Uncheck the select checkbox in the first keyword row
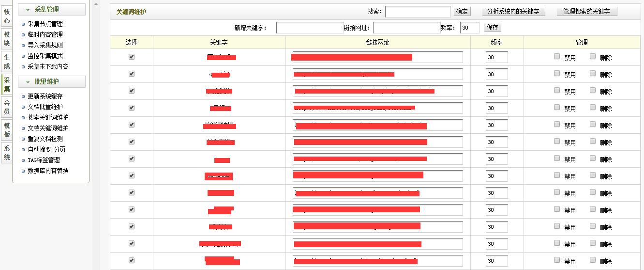This screenshot has height=270, width=644. coord(132,57)
